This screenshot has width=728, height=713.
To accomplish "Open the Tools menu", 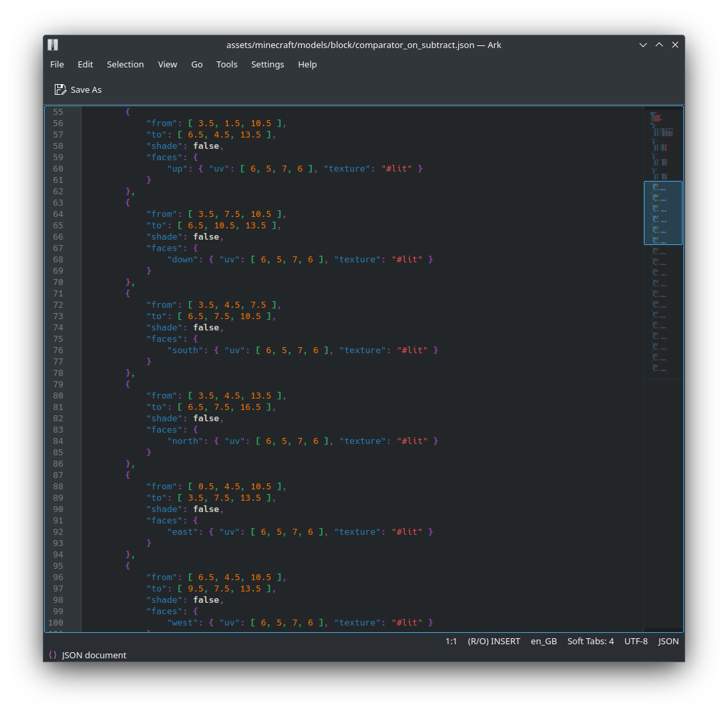I will [226, 65].
